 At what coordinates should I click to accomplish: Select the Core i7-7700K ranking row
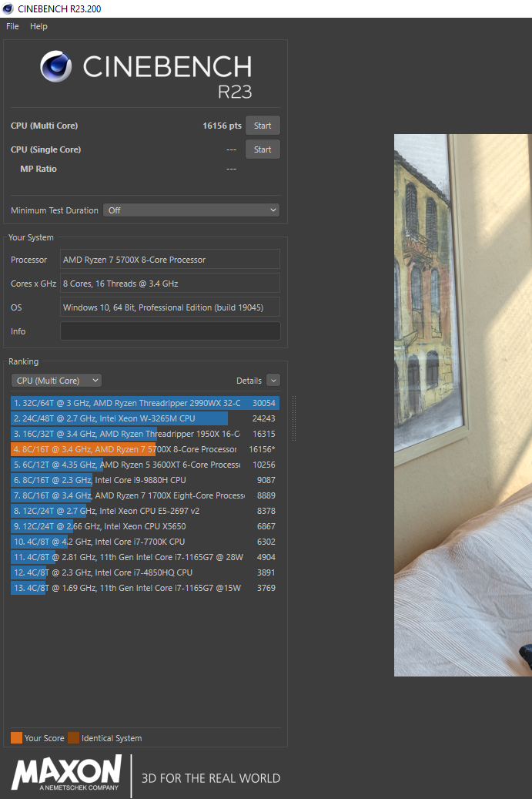[x=145, y=542]
